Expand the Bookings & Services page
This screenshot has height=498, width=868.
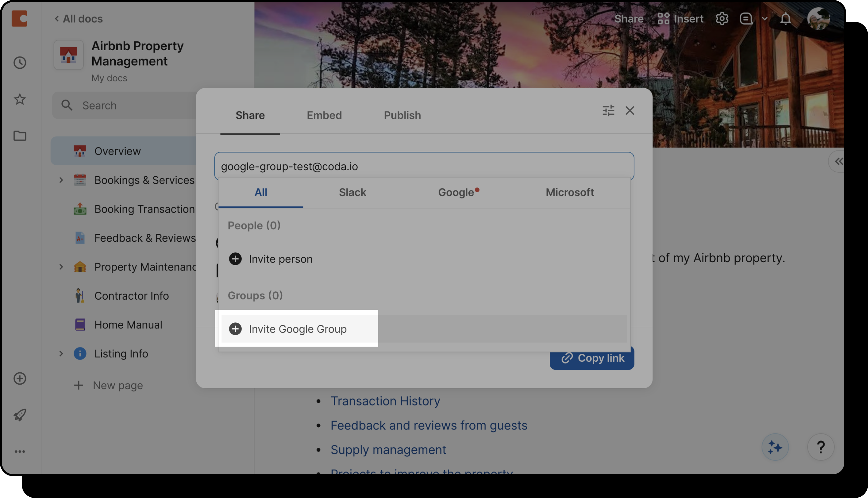[61, 180]
